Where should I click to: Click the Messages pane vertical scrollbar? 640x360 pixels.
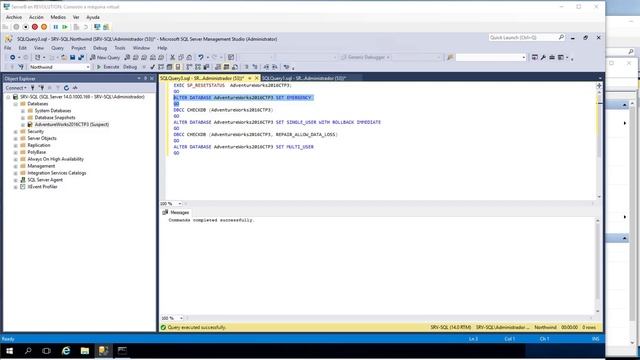coord(598,265)
